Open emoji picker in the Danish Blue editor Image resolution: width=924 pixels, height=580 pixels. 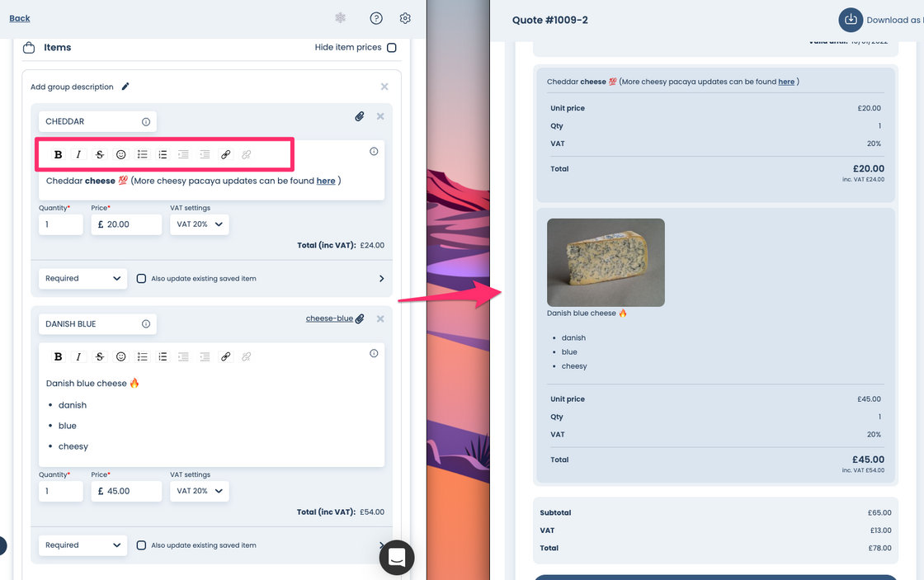click(x=120, y=356)
